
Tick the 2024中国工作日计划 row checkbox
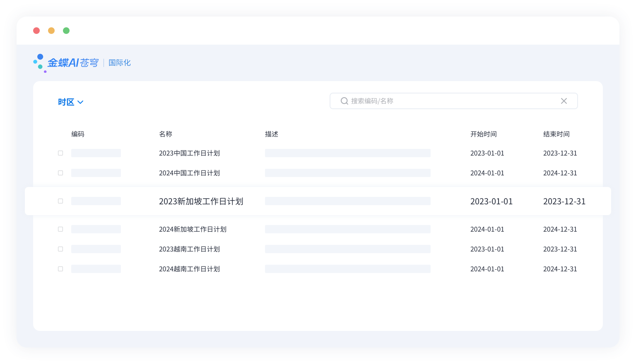click(x=60, y=173)
